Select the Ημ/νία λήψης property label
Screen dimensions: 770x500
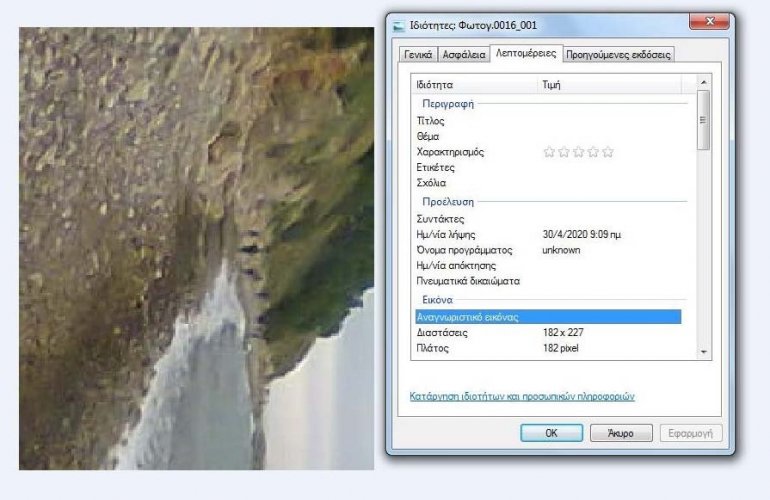pyautogui.click(x=446, y=235)
